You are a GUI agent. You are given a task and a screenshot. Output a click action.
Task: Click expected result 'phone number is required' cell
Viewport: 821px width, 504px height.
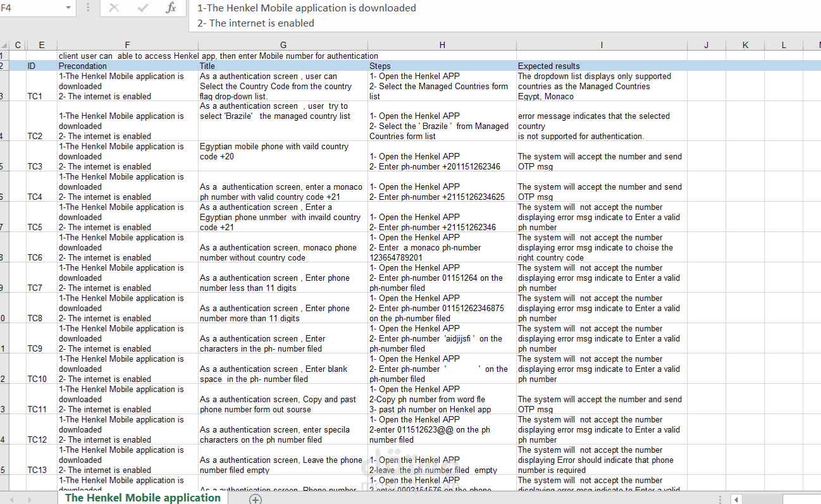[x=602, y=460]
